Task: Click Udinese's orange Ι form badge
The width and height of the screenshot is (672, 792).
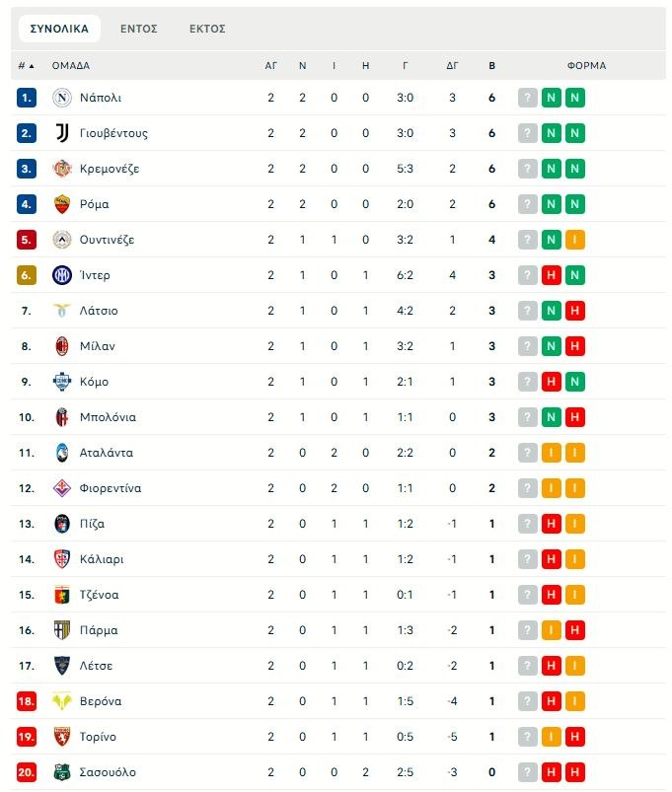Action: tap(575, 240)
